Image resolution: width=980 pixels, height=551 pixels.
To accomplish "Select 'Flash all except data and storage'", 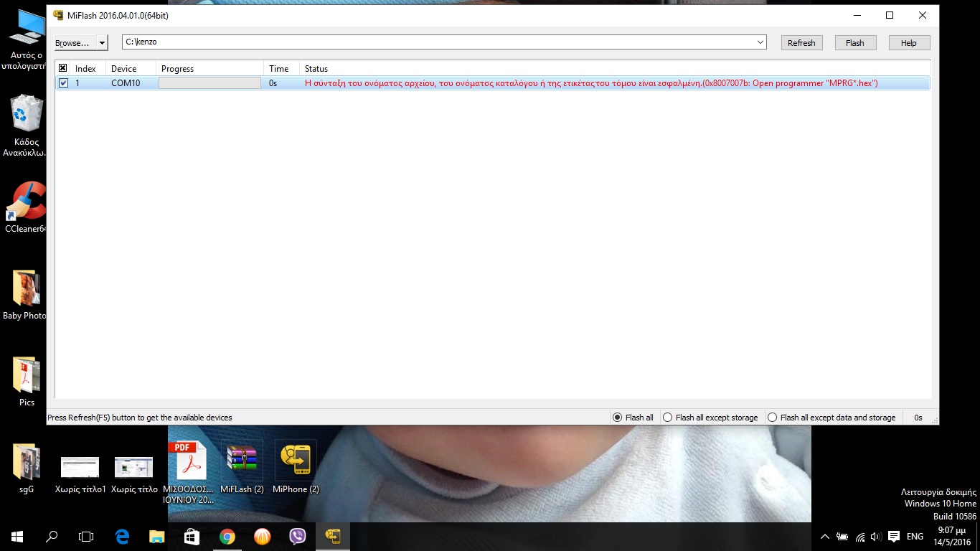I will pyautogui.click(x=772, y=418).
